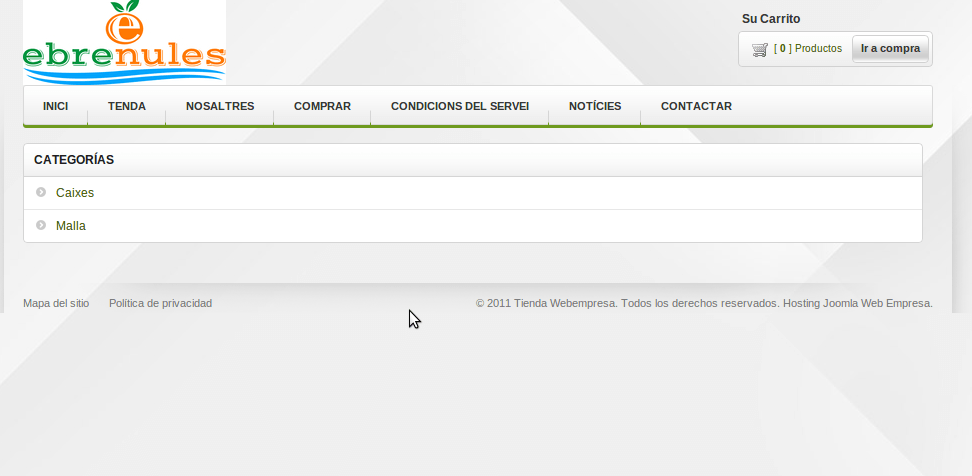Go to the TENDA menu page
This screenshot has height=476, width=972.
pos(126,106)
